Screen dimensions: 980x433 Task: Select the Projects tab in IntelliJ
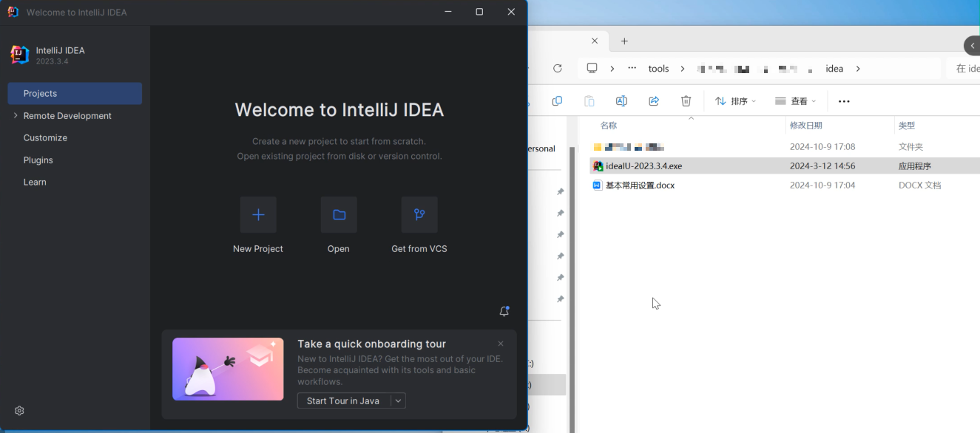[x=75, y=94]
